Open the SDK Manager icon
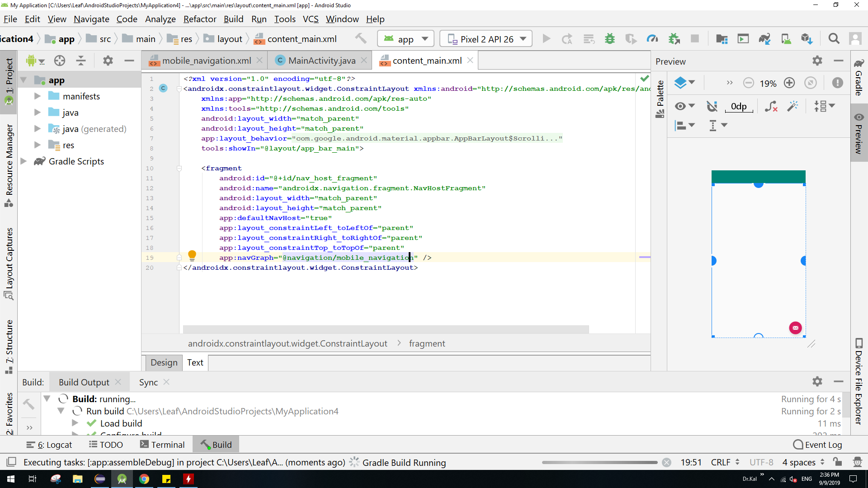Viewport: 868px width, 488px height. [807, 39]
